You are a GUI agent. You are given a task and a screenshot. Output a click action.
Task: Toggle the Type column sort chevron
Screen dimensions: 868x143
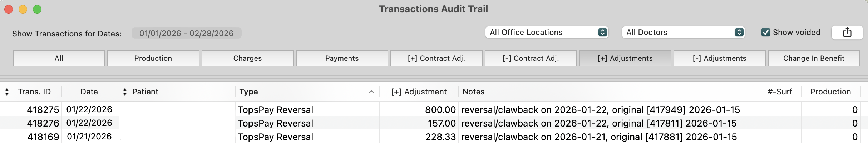[371, 92]
